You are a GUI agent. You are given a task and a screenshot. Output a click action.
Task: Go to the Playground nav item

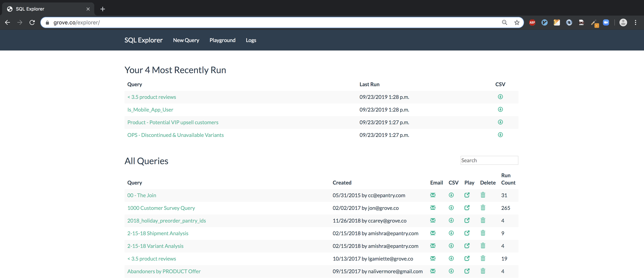[x=222, y=40]
